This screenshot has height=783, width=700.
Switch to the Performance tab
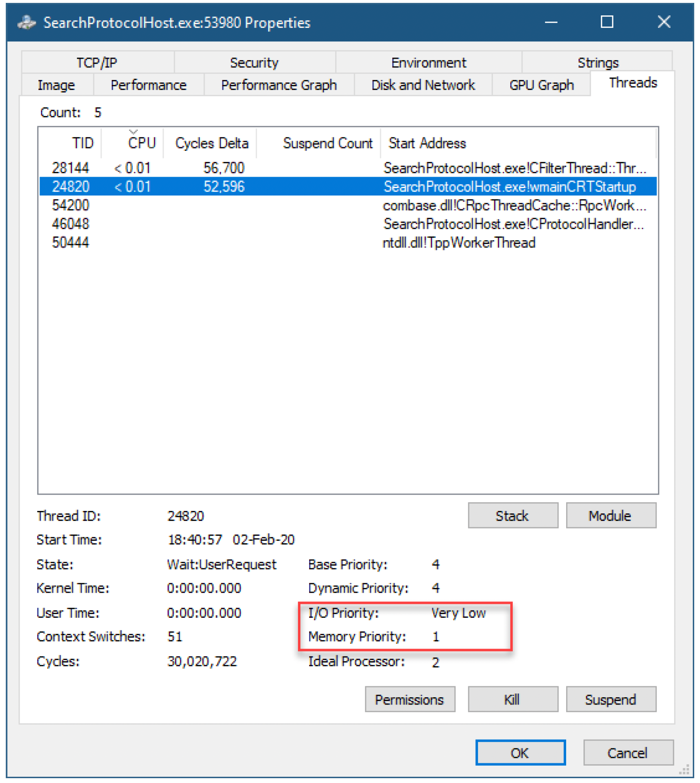click(x=148, y=85)
